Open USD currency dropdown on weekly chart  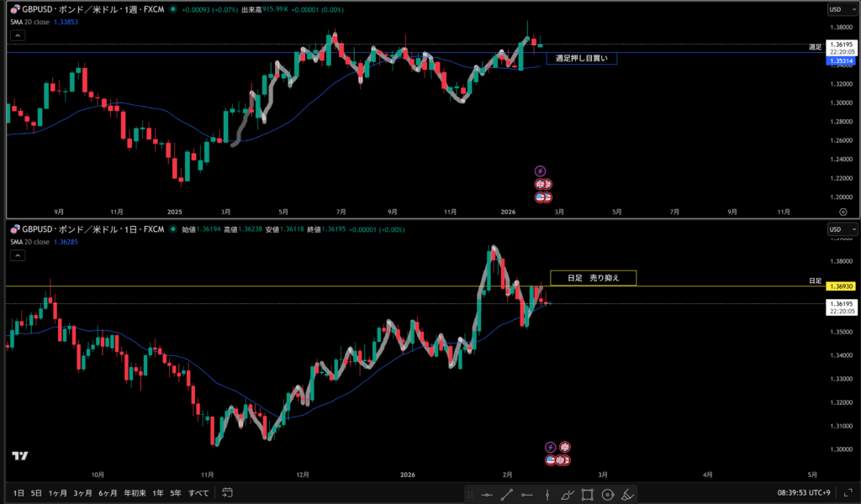pyautogui.click(x=841, y=9)
